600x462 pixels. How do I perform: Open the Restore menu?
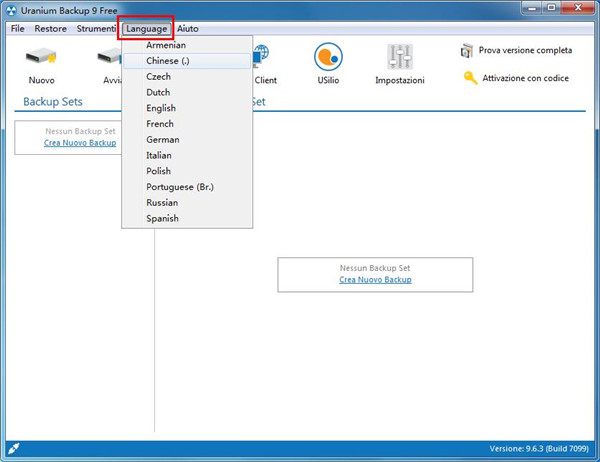click(51, 29)
